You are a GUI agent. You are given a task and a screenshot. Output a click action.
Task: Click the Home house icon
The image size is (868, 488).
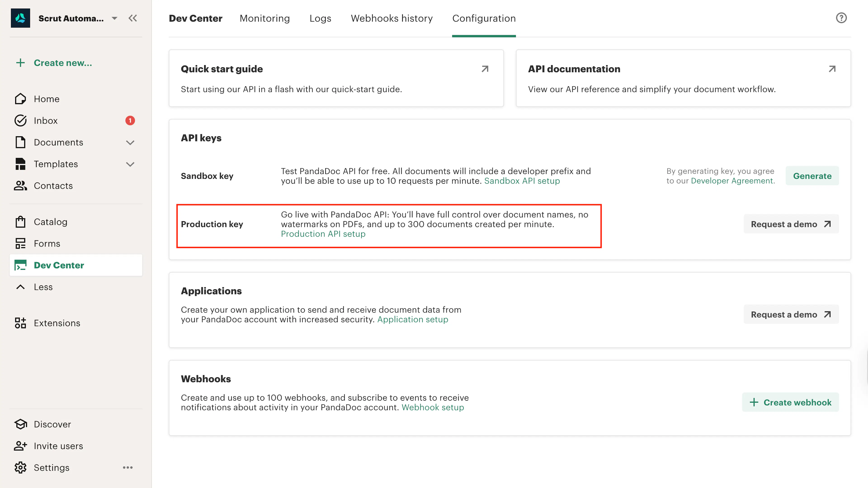(x=20, y=99)
